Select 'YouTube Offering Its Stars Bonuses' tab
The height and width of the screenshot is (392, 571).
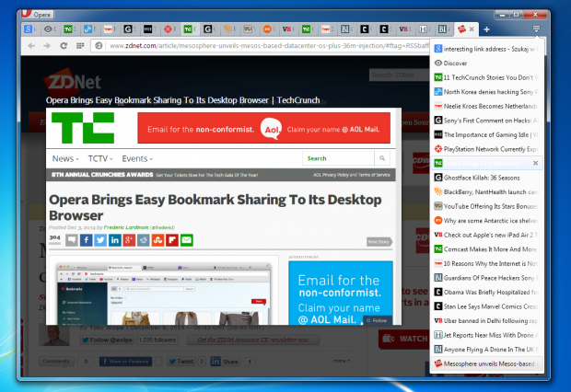click(x=487, y=206)
